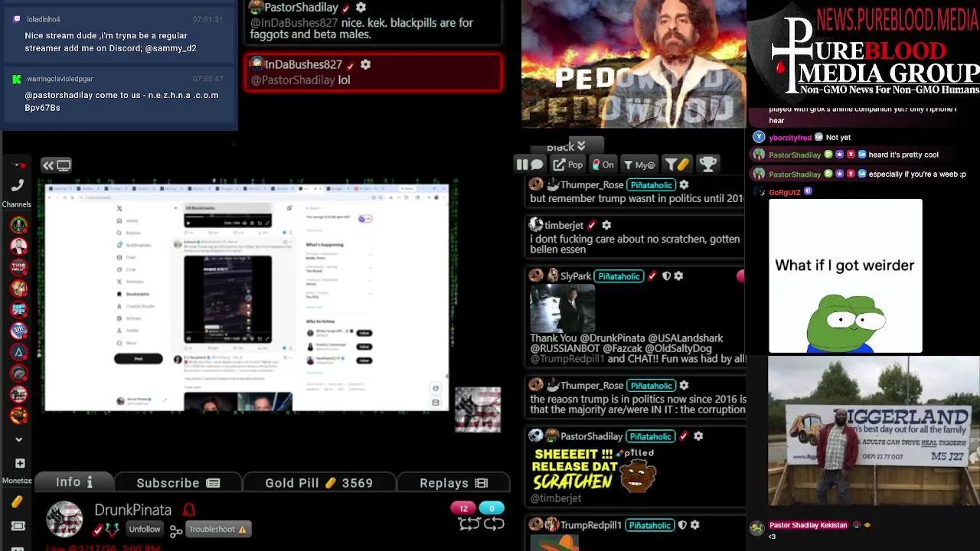The image size is (980, 551).
Task: Click DrunkPinata's profile avatar
Action: tap(64, 519)
